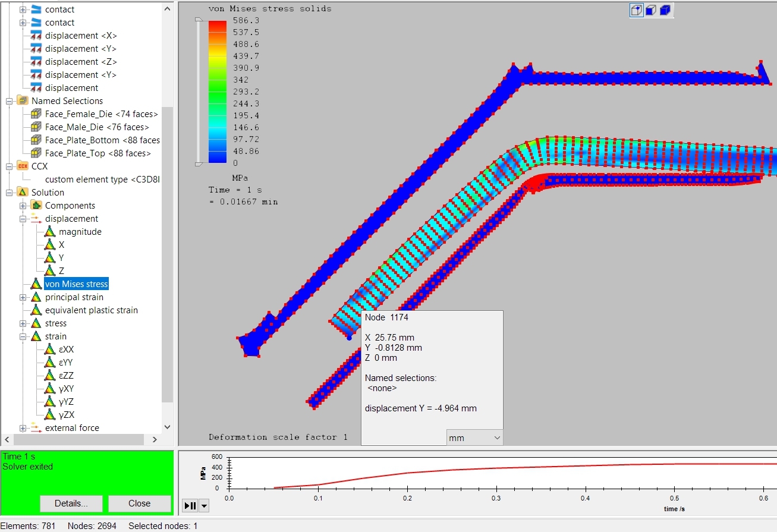Viewport: 777px width, 532px height.
Task: Click the 'von Mises stress solids' legend title
Action: click(270, 8)
